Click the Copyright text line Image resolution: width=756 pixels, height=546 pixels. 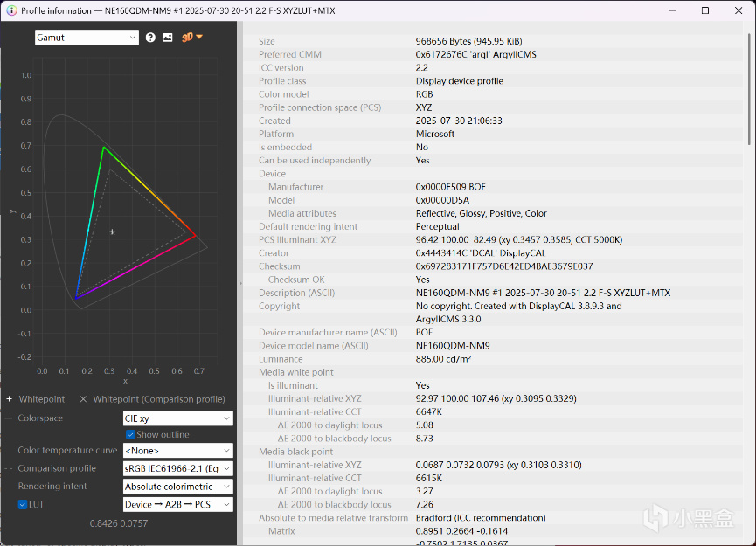(519, 306)
